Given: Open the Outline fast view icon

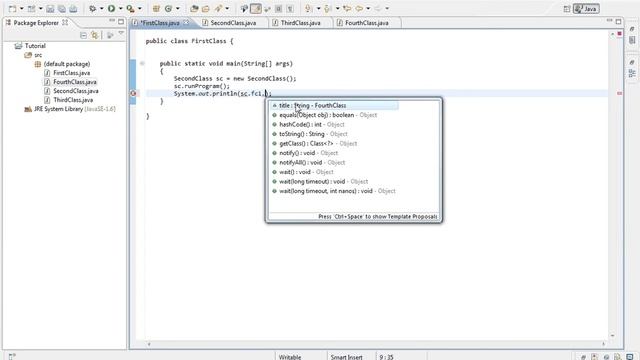Looking at the screenshot, I should (x=632, y=73).
